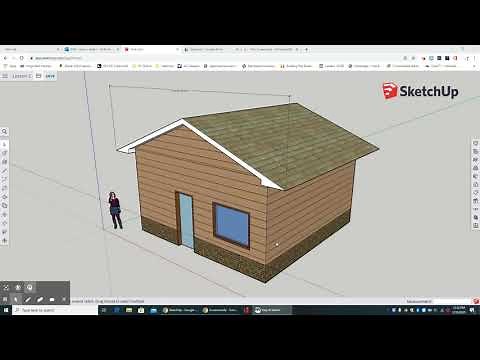
Task: Switch to the first browser tab
Action: pyautogui.click(x=32, y=49)
